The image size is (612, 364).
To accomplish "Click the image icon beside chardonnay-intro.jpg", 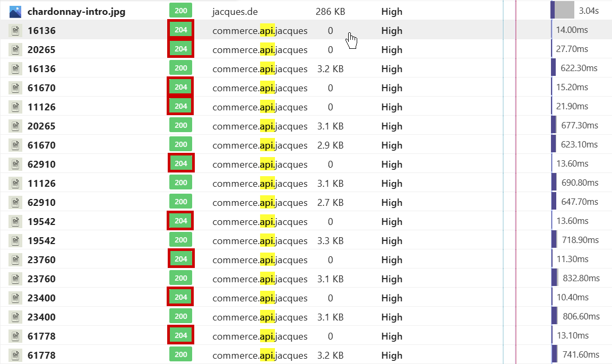I will pos(15,12).
